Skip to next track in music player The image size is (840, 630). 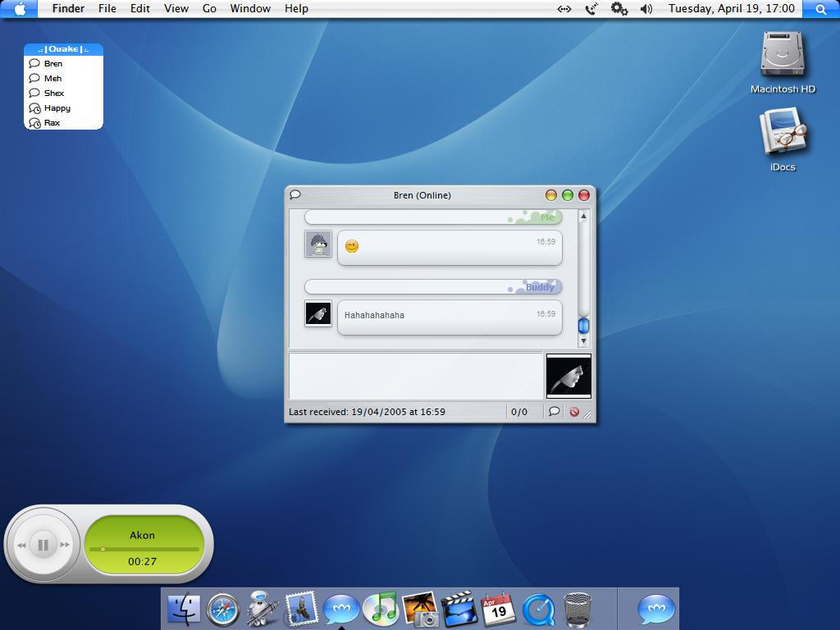(65, 545)
